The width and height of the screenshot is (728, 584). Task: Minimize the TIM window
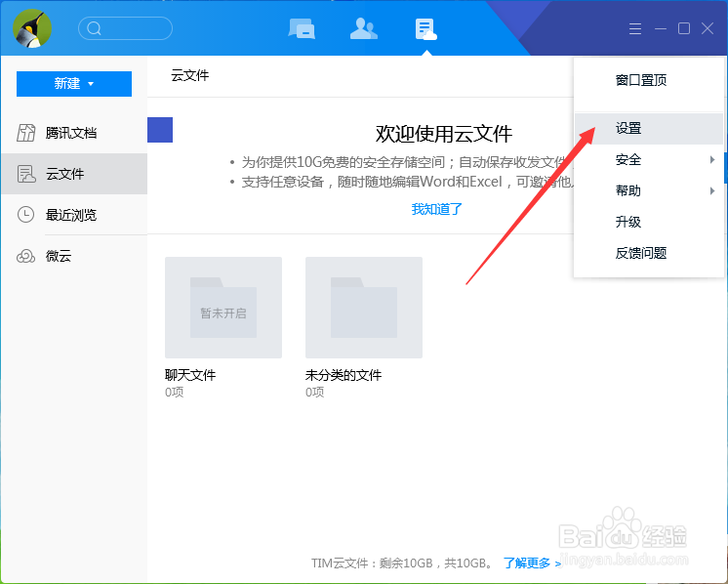pyautogui.click(x=661, y=28)
